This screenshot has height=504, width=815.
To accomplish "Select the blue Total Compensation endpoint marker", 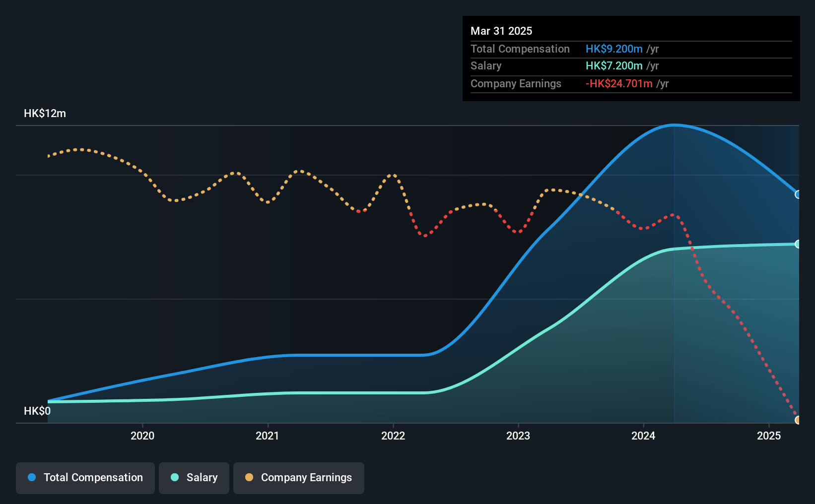I will [x=798, y=194].
